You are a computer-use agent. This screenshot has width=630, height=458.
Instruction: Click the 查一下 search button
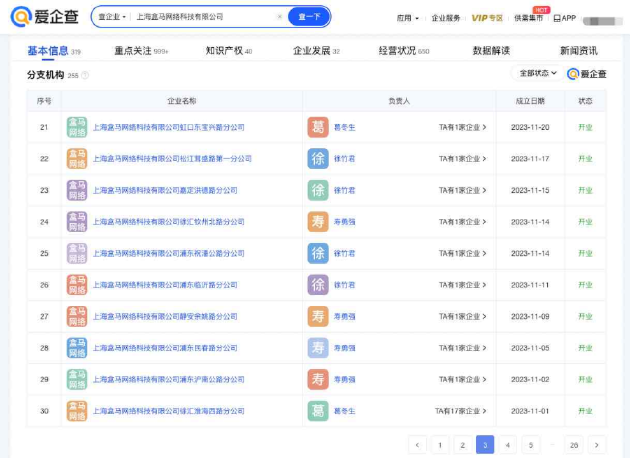click(x=309, y=16)
